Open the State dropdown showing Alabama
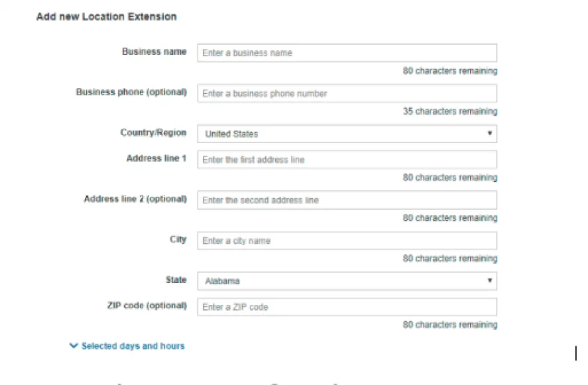588x385 pixels. [346, 280]
